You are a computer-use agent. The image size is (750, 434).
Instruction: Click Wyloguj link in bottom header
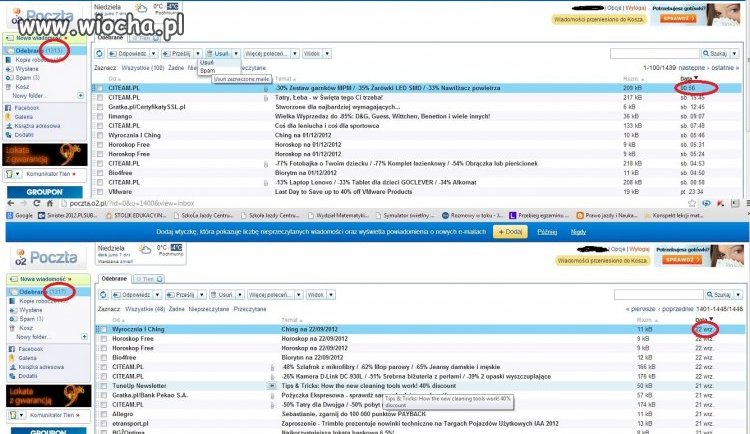pyautogui.click(x=639, y=249)
